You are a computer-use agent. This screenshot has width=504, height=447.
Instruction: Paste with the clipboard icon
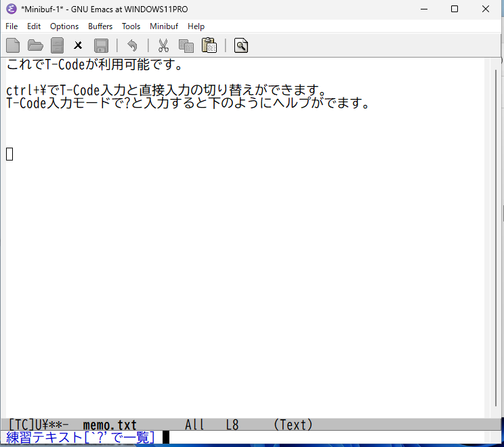click(209, 45)
